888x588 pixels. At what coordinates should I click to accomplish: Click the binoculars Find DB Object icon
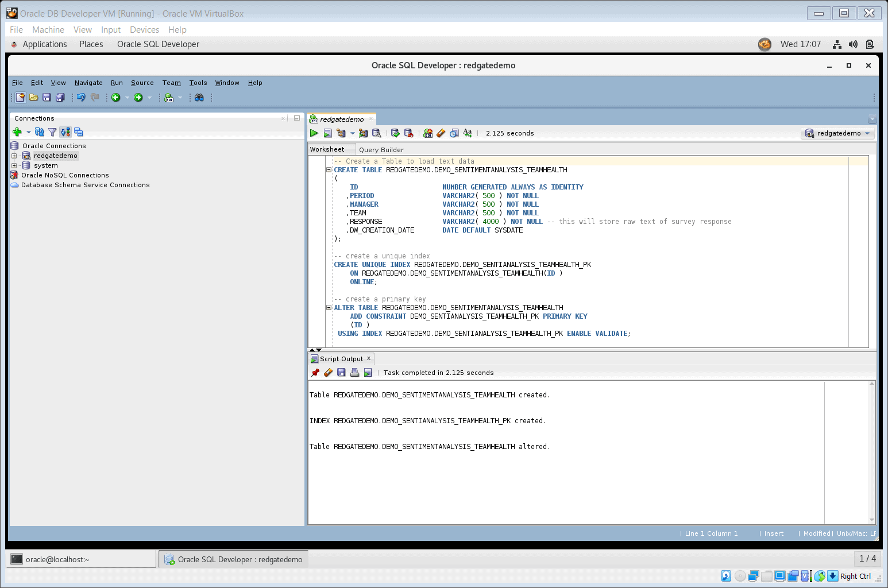coord(199,98)
